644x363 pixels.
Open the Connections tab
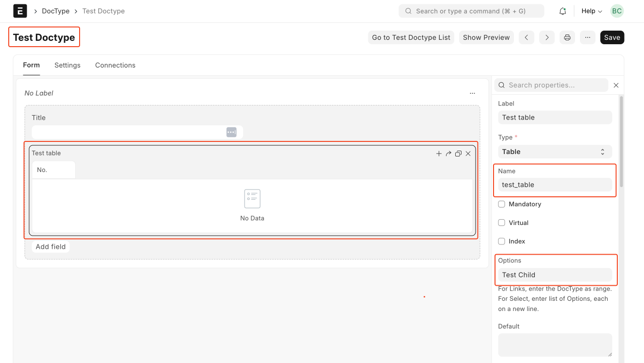[x=115, y=65]
